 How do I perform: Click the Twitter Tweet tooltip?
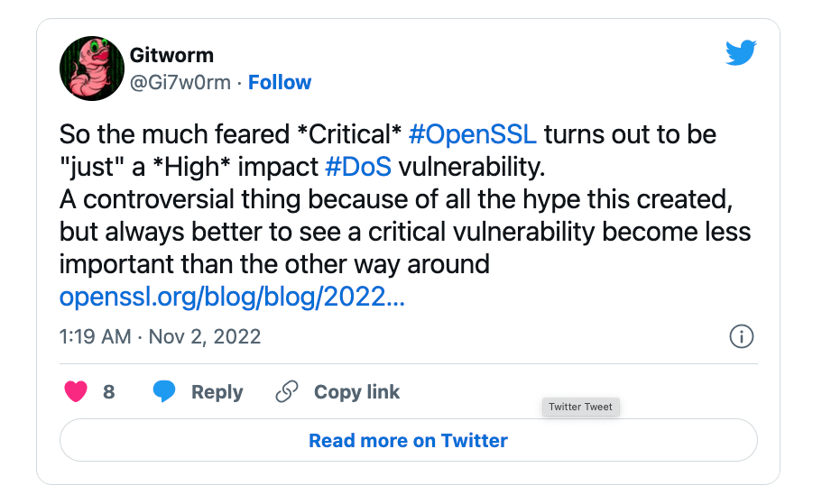(x=580, y=407)
